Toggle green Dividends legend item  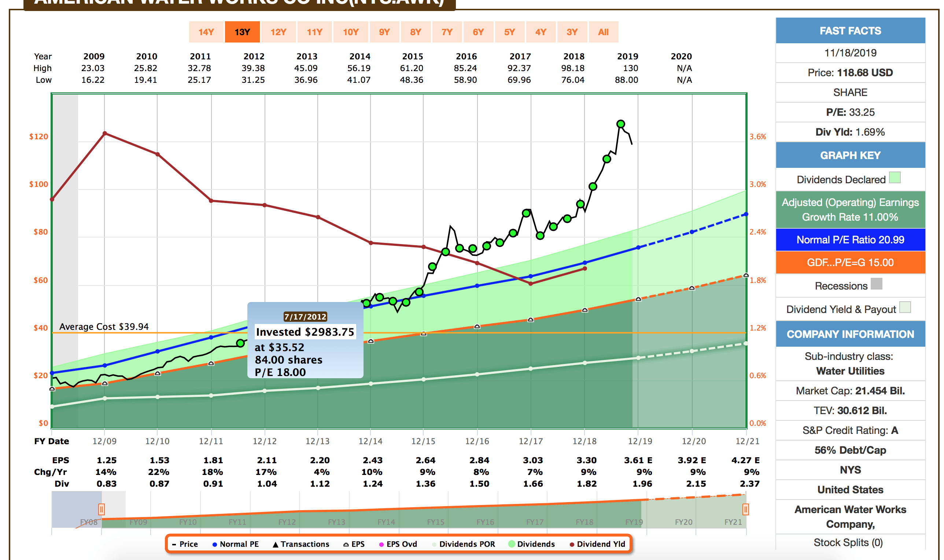pos(531,544)
